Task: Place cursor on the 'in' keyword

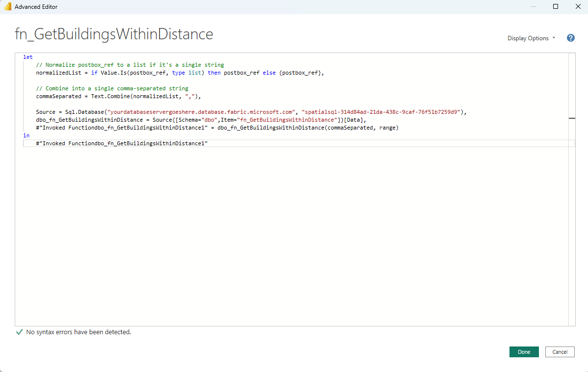Action: click(x=26, y=135)
